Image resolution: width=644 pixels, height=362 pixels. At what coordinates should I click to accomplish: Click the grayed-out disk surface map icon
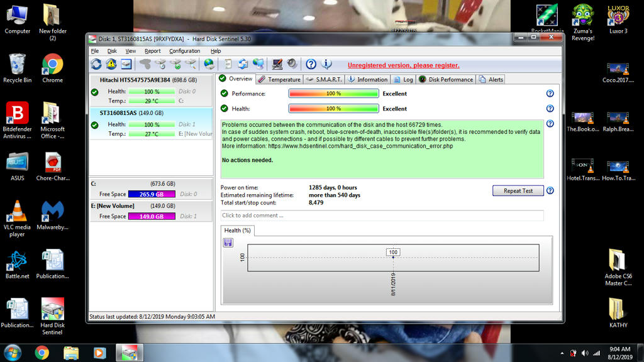[x=145, y=64]
